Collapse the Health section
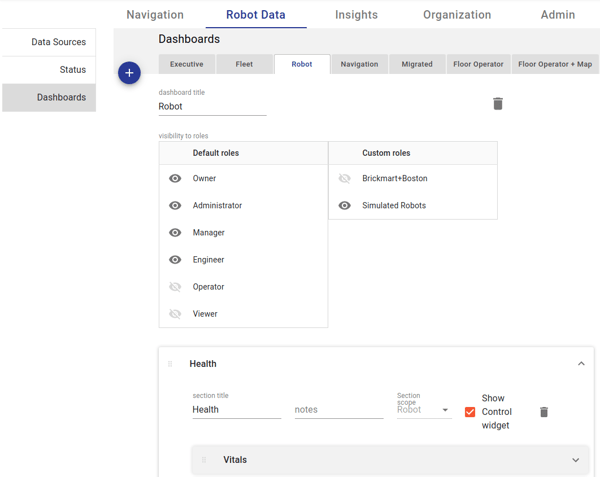This screenshot has height=477, width=600. coord(581,364)
